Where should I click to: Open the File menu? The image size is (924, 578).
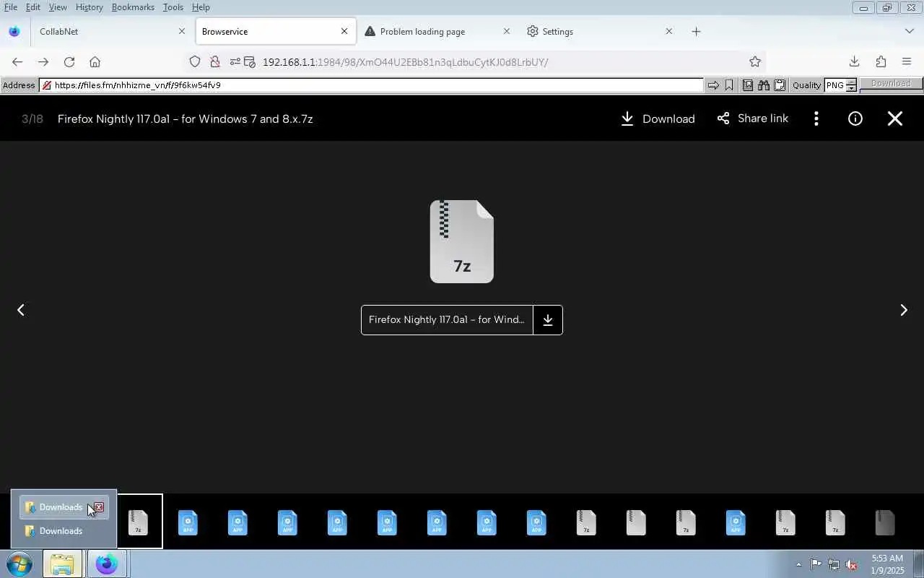click(11, 7)
